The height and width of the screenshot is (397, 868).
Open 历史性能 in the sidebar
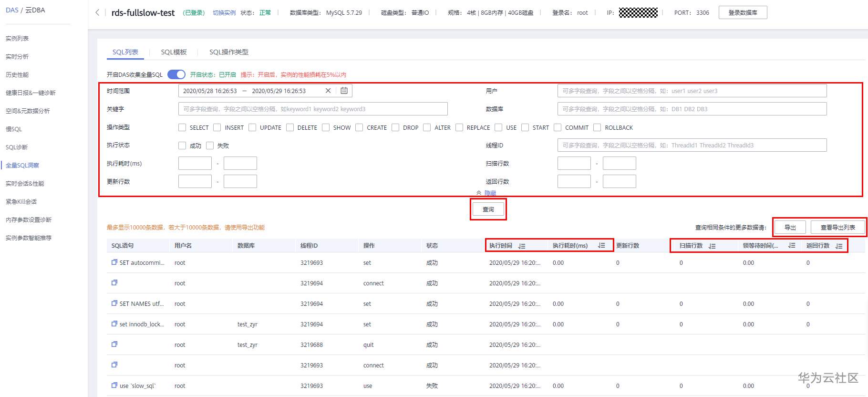[x=17, y=74]
